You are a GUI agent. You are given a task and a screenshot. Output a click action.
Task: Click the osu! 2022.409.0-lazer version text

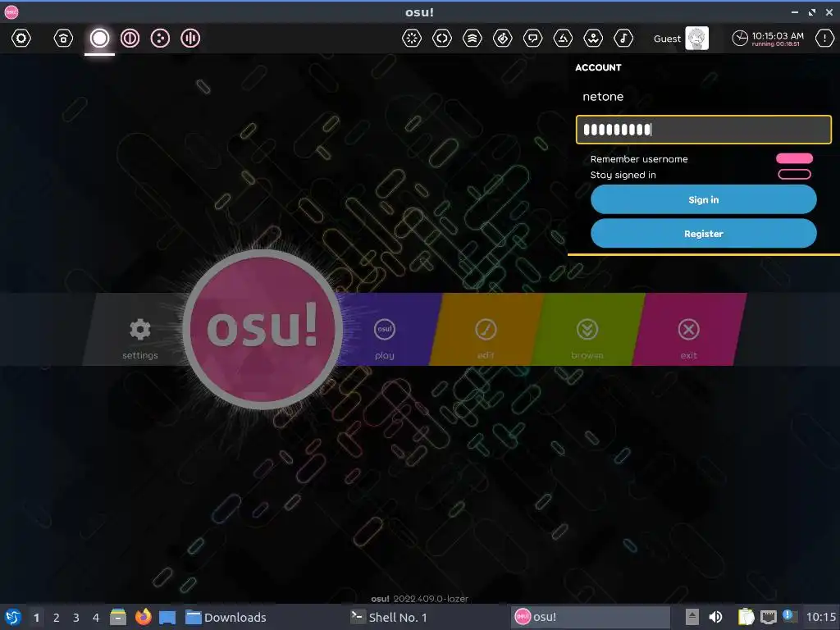coord(419,598)
